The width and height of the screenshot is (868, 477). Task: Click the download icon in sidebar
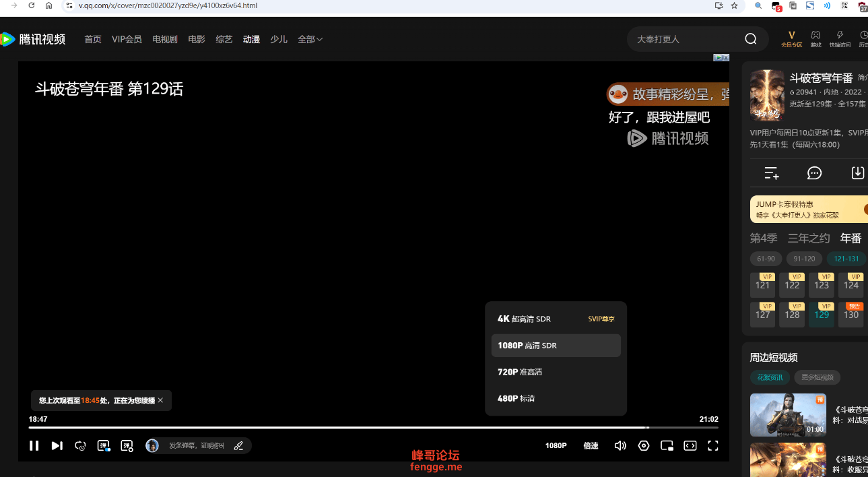tap(858, 172)
